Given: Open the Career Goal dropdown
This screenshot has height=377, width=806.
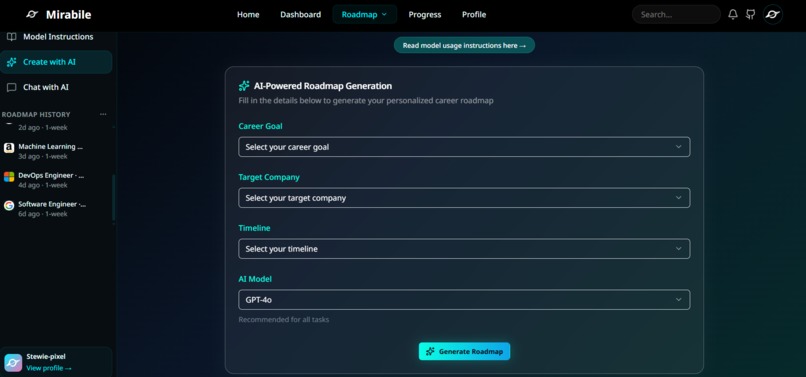Looking at the screenshot, I should pos(464,147).
